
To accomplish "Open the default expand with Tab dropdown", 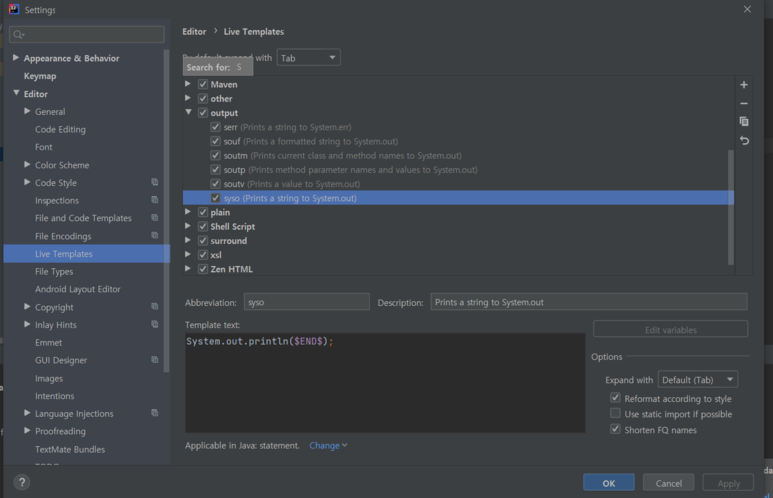I will coord(308,58).
